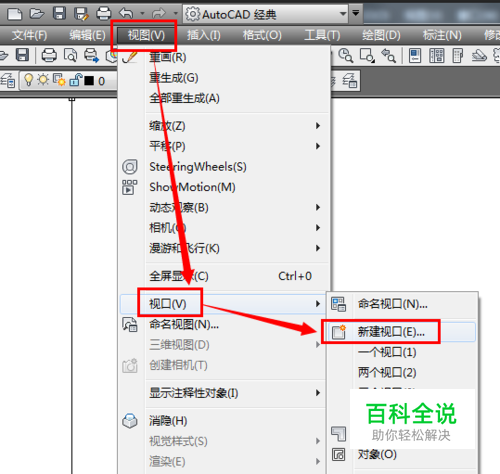Expand the 动态观察(B) submenu
This screenshot has width=500, height=474.
[x=224, y=208]
